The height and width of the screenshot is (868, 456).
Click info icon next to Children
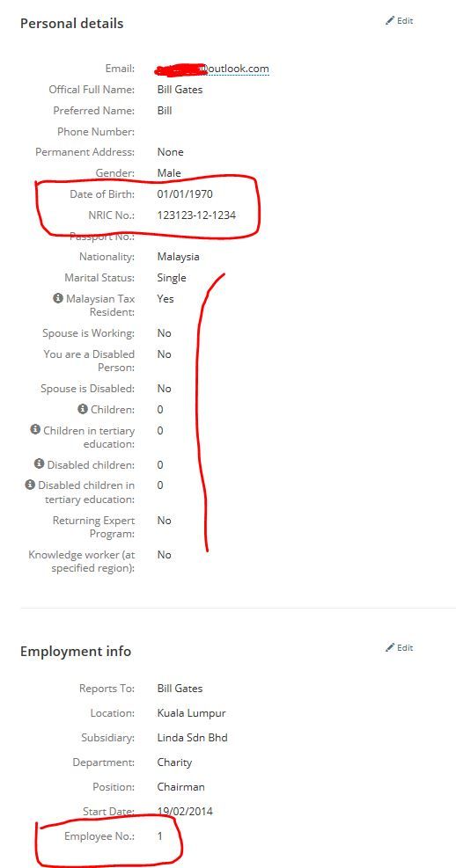tap(83, 409)
